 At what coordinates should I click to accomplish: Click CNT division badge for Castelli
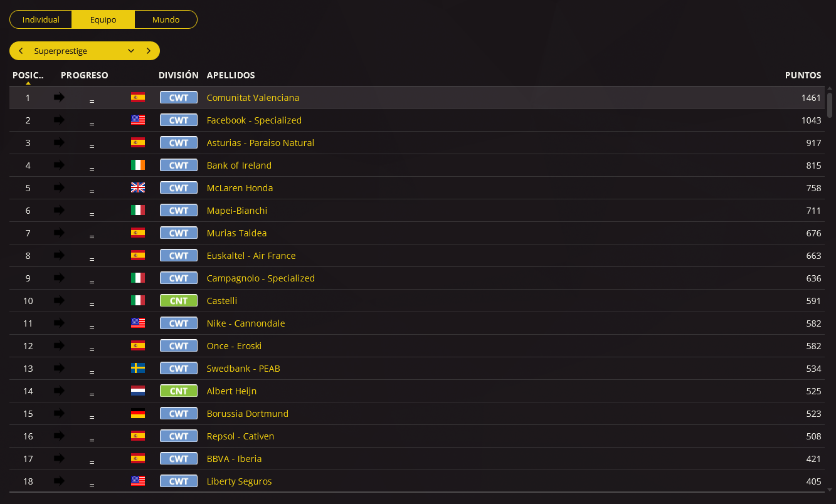click(179, 301)
